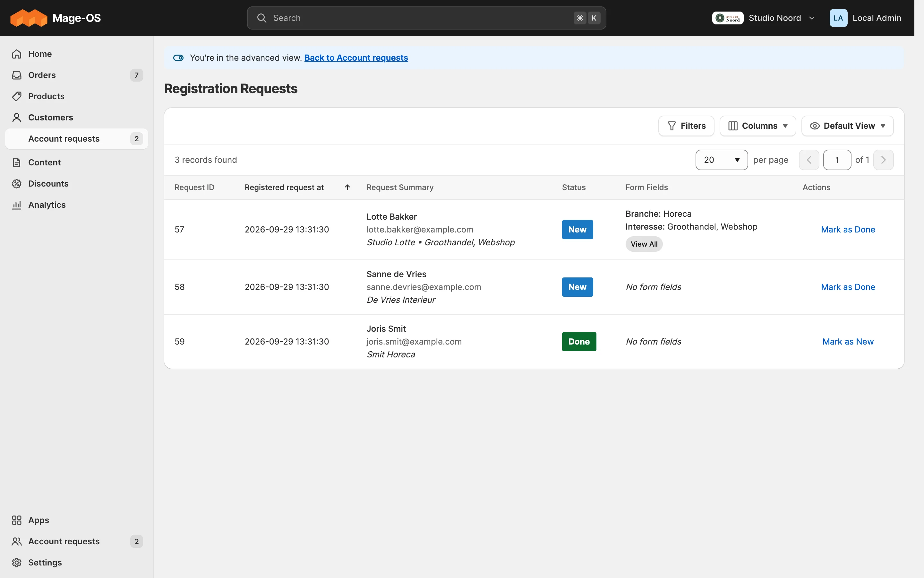Click the Customers person icon

click(17, 117)
